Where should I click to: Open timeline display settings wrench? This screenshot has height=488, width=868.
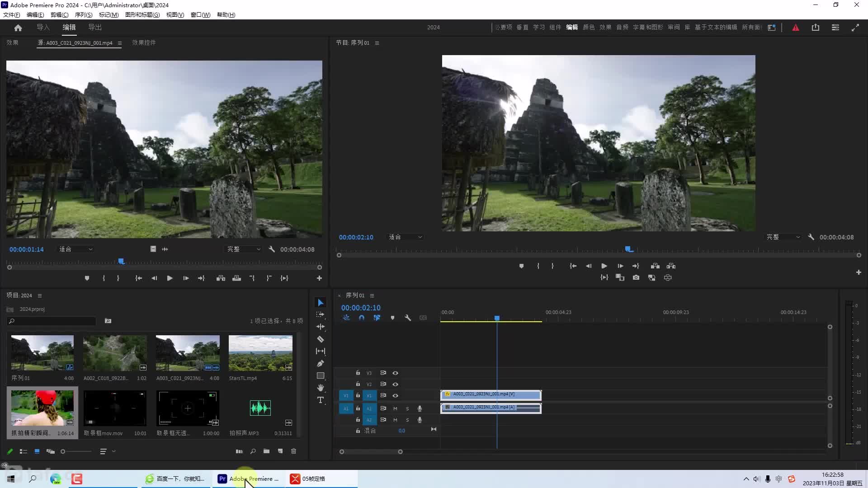tap(408, 318)
